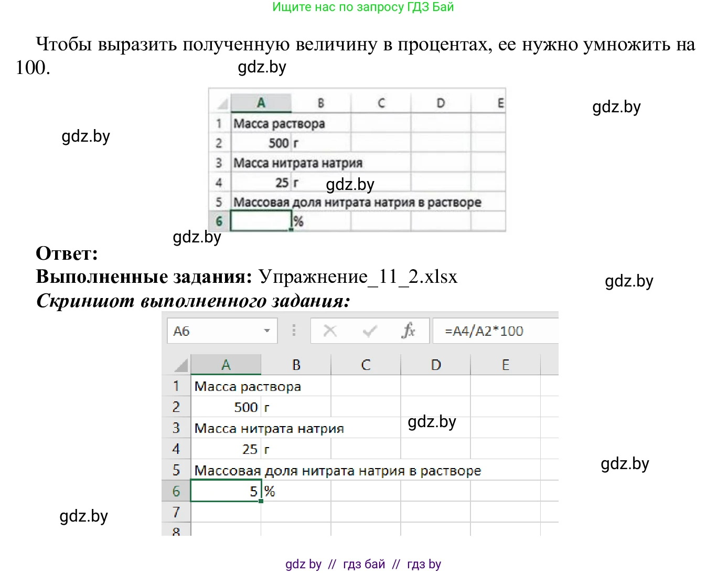
Task: Select column A header in the lower spreadsheet
Action: click(x=226, y=364)
